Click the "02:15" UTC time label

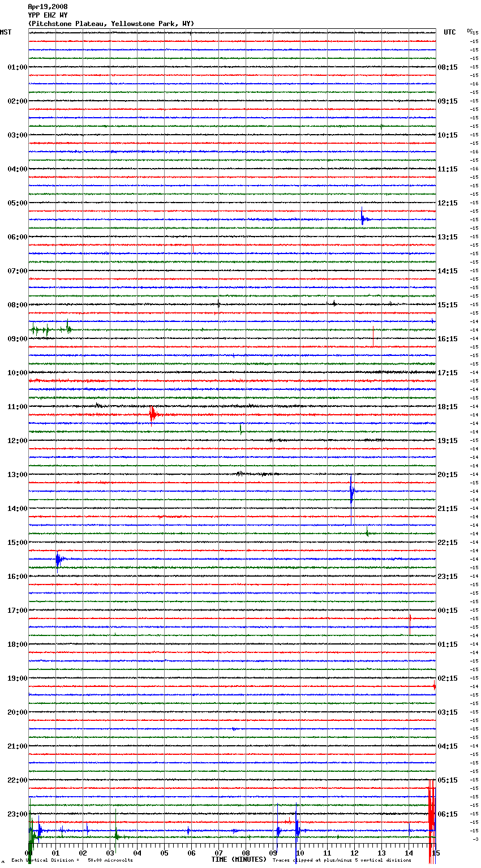pyautogui.click(x=448, y=678)
